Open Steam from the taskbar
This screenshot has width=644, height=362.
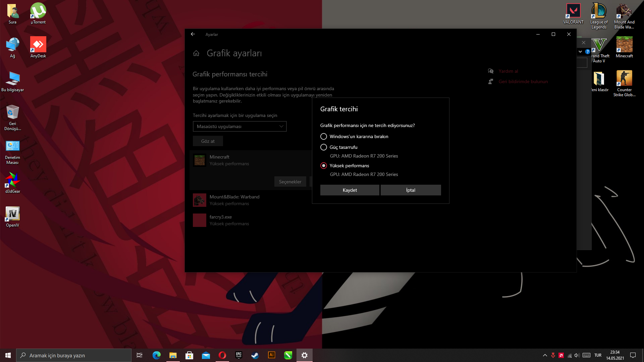[255, 355]
